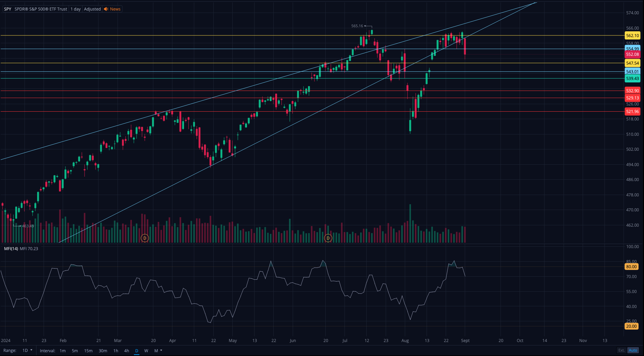Toggle Auto price scaling
The image size is (644, 356).
click(x=633, y=350)
